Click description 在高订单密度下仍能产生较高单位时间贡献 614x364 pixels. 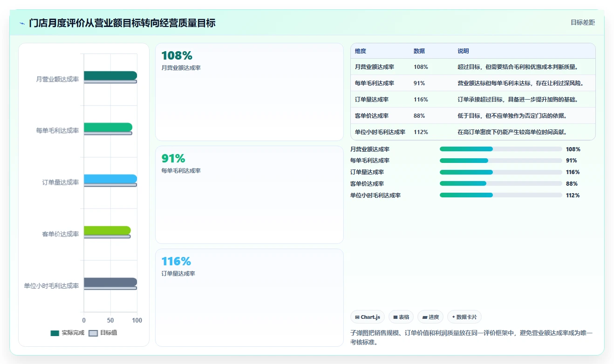[512, 132]
